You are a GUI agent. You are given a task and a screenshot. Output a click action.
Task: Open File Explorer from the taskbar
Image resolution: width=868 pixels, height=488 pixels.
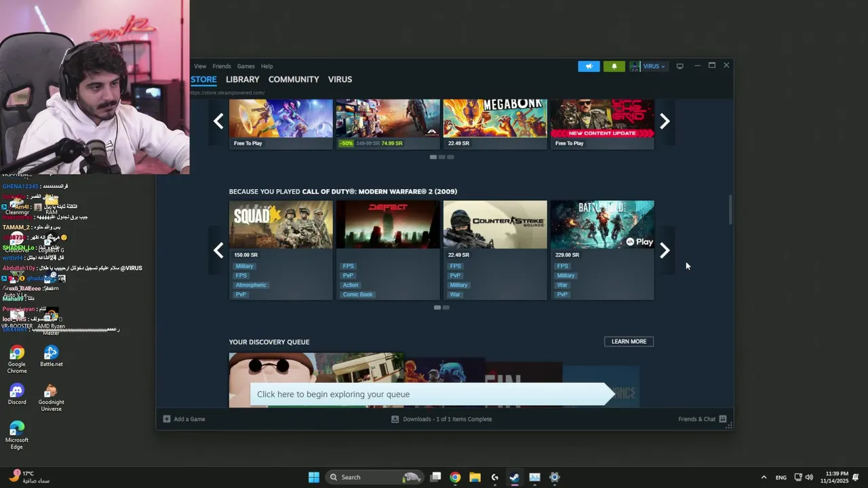475,477
